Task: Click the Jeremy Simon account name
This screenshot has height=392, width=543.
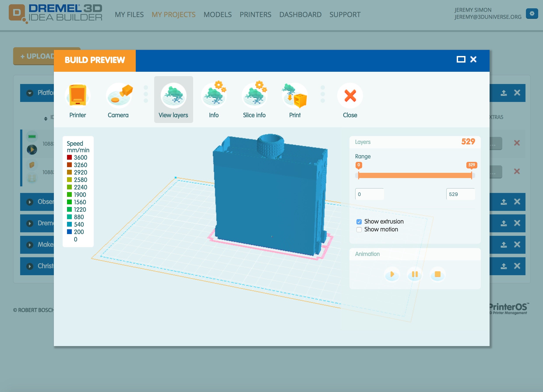Action: coord(473,10)
